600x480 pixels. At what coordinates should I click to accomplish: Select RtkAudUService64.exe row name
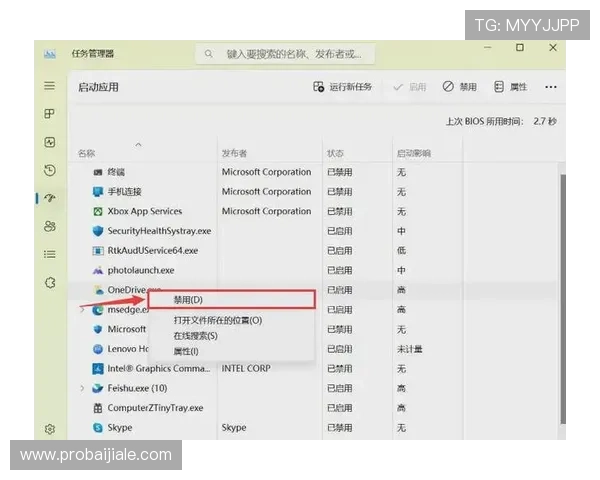153,251
